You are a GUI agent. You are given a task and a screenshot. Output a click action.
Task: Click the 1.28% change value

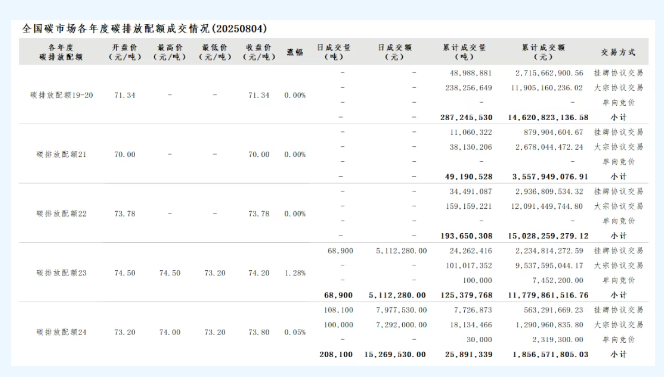pos(295,273)
